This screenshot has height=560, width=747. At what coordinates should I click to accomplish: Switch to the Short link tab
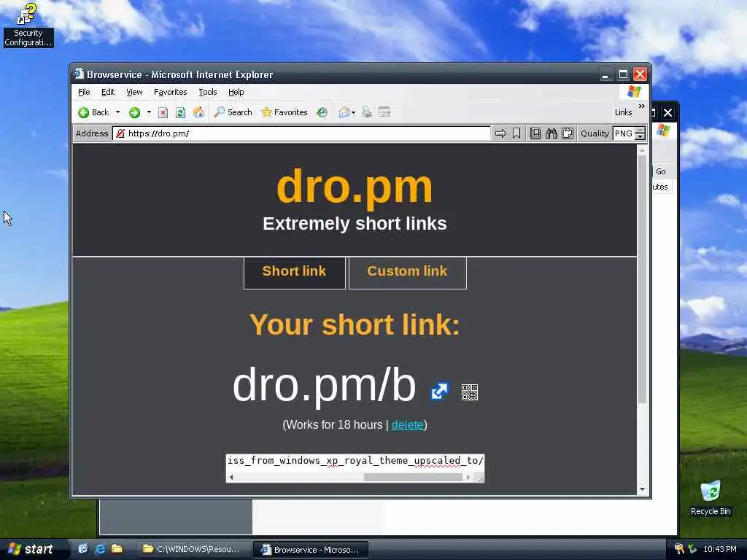[x=295, y=273]
